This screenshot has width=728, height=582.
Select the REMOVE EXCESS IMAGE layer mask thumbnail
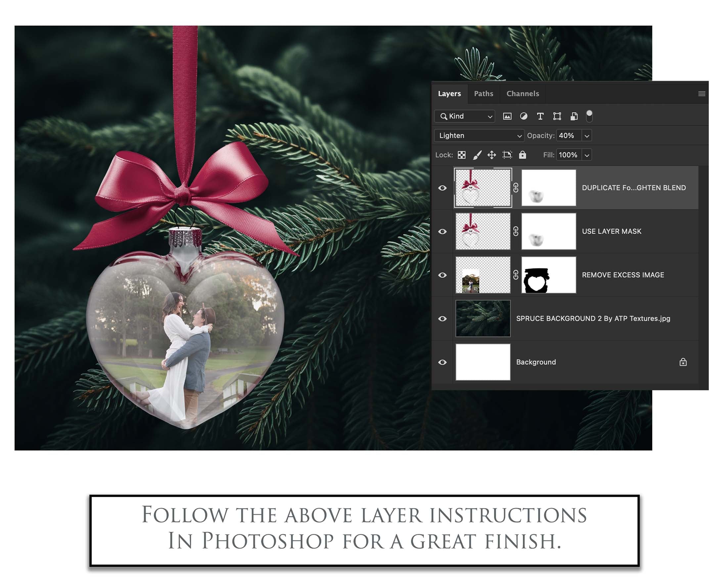548,275
